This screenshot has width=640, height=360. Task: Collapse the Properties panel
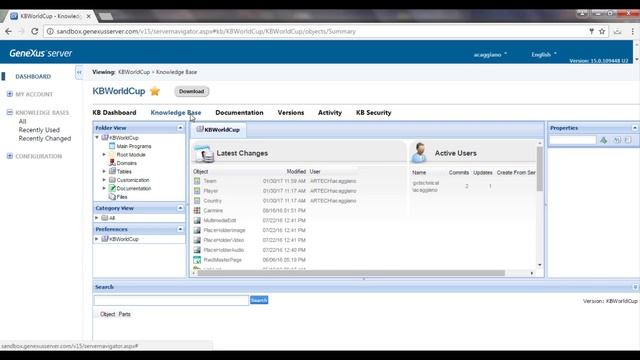(x=635, y=128)
